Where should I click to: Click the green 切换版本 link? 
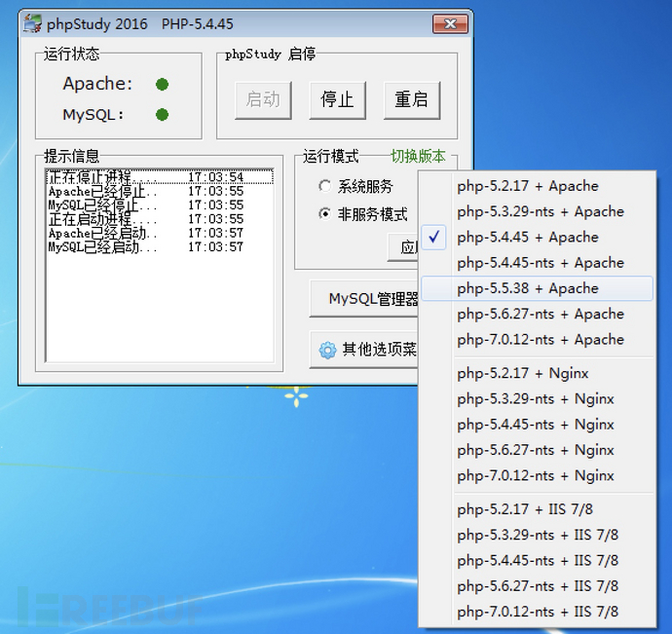[x=418, y=156]
